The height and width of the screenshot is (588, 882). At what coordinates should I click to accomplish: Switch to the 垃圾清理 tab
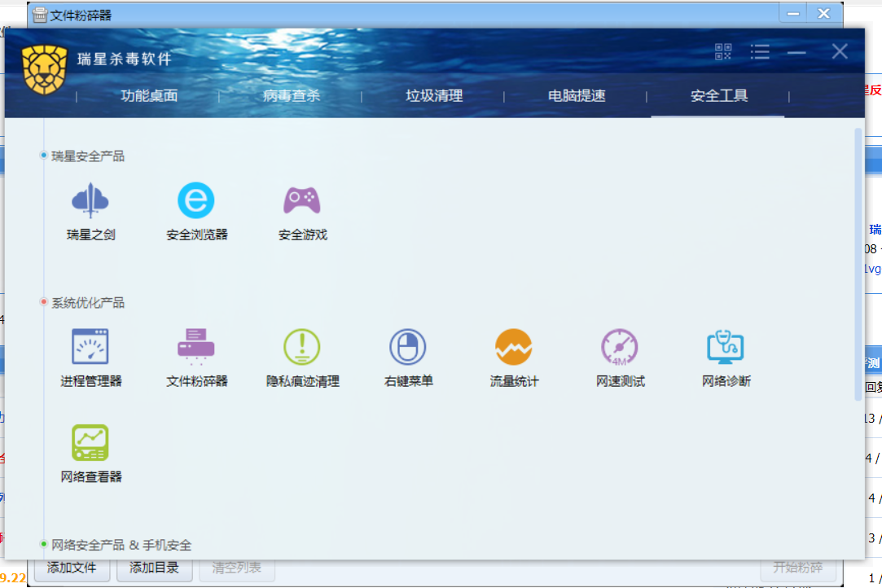pos(434,95)
